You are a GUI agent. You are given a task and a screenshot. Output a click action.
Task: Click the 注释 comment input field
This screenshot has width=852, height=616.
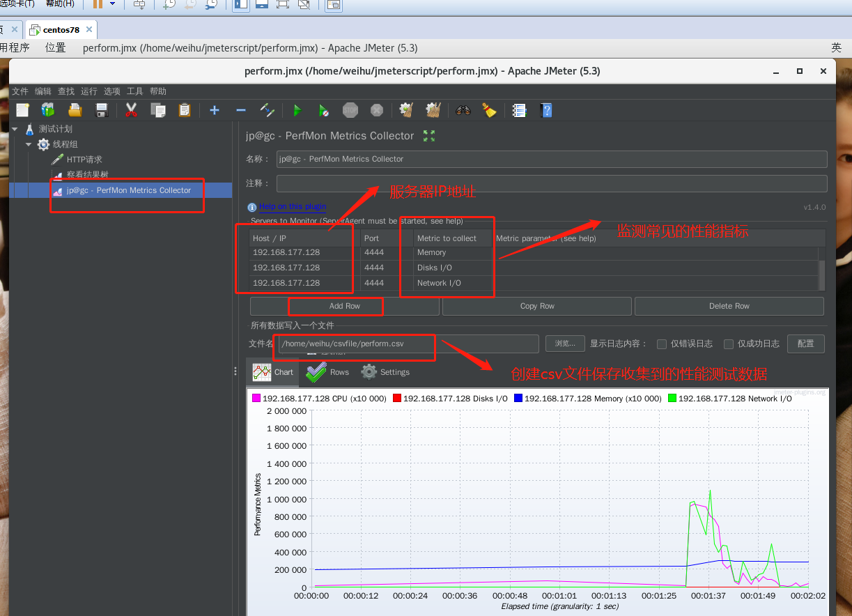[552, 183]
